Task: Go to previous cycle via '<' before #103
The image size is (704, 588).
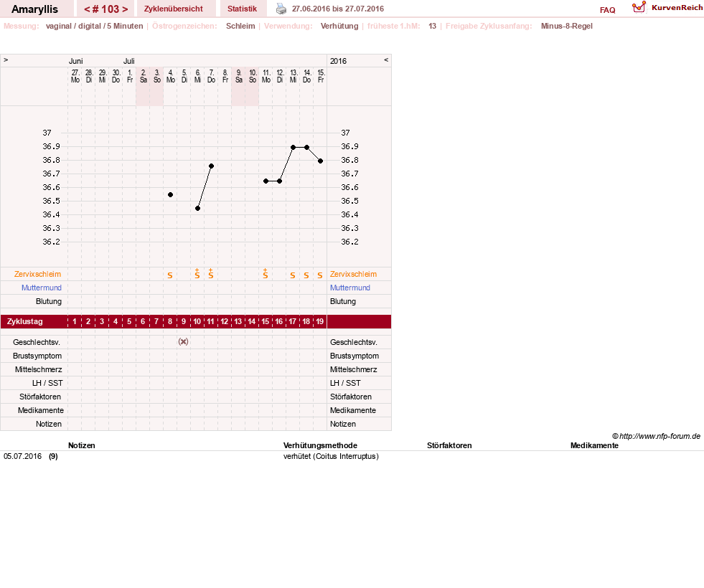Action: tap(87, 9)
